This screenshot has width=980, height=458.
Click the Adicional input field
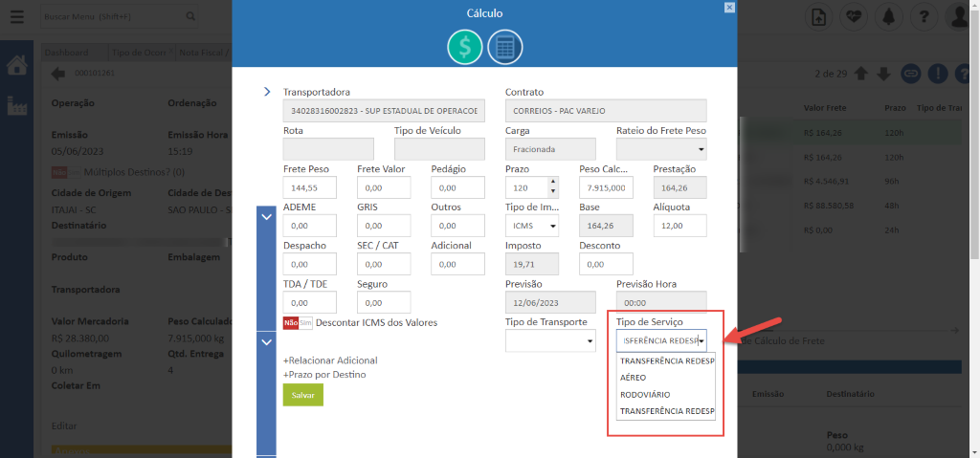[457, 264]
